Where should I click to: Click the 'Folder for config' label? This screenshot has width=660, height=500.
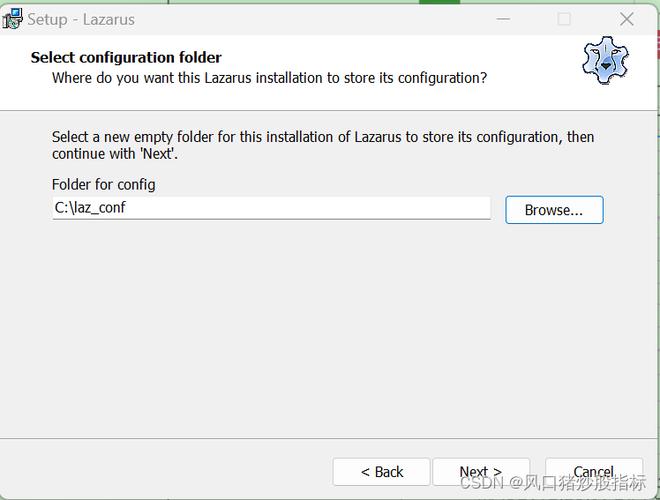[x=104, y=184]
